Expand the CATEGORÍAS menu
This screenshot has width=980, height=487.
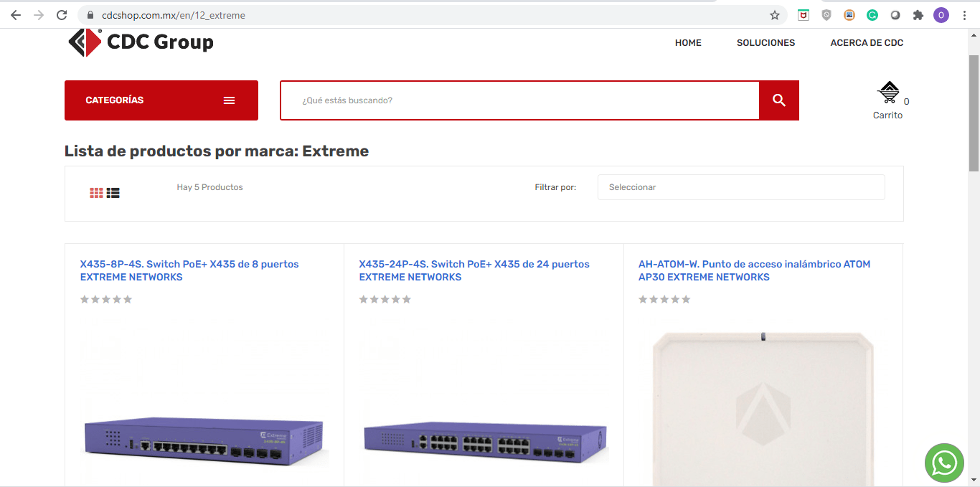(x=161, y=100)
